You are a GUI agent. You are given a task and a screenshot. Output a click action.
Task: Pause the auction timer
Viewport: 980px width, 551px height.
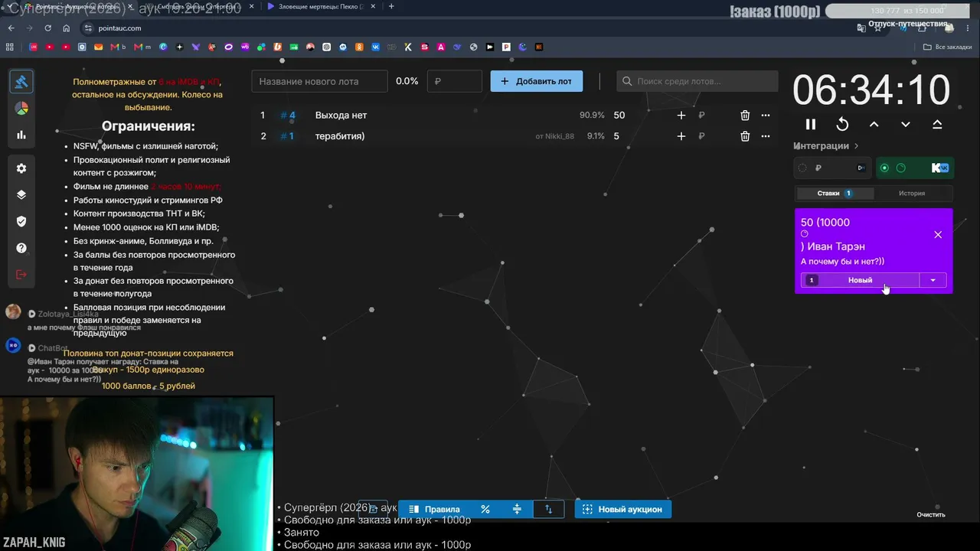click(811, 124)
